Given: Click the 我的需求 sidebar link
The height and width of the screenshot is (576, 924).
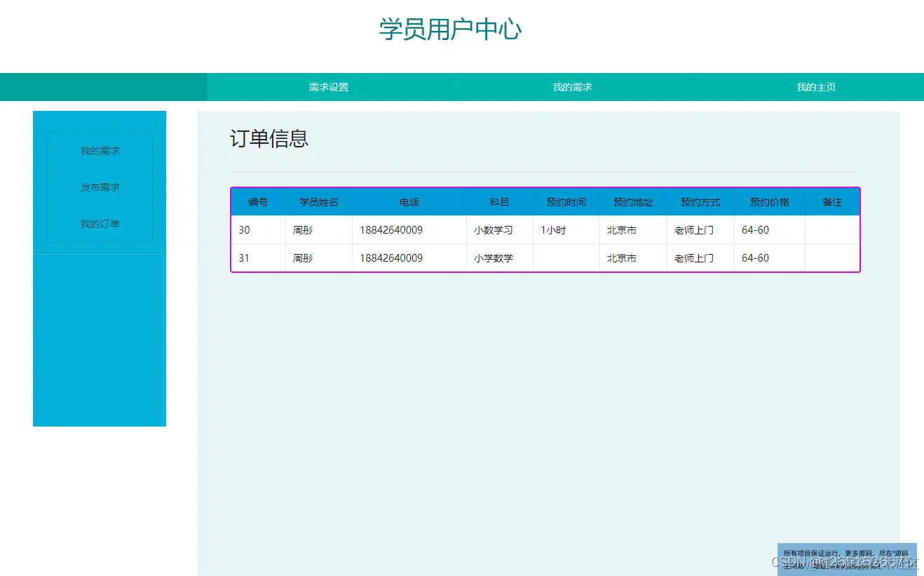Looking at the screenshot, I should (100, 150).
